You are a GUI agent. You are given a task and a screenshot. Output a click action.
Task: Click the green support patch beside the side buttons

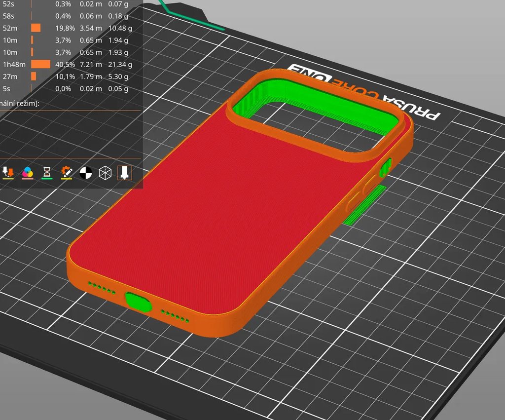[x=365, y=205]
